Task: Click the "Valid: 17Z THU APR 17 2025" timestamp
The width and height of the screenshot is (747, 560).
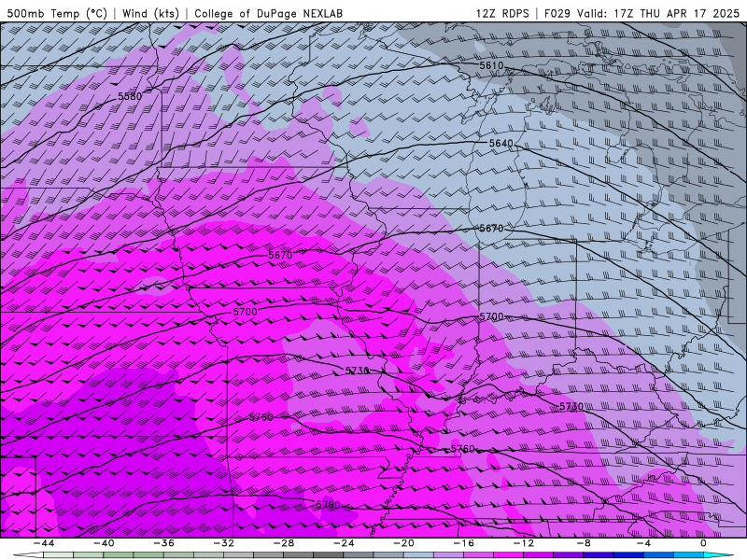Action: click(658, 13)
